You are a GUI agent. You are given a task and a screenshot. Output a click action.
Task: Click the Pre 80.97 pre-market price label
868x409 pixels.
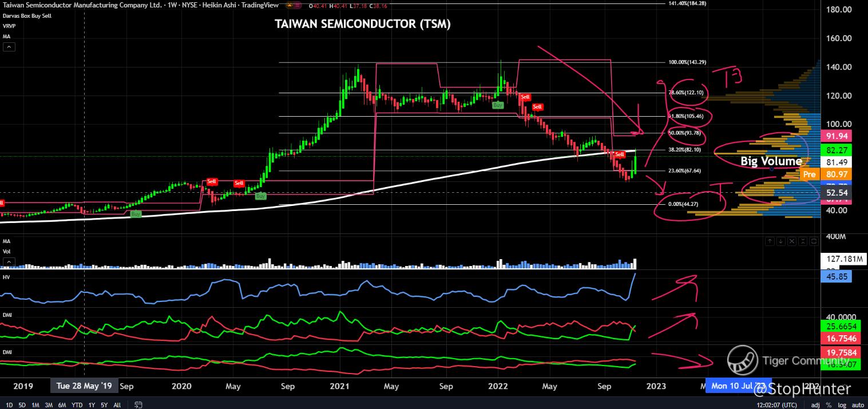(x=826, y=174)
